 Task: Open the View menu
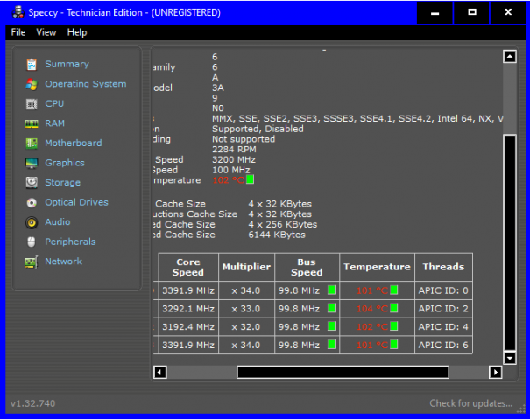coord(46,32)
